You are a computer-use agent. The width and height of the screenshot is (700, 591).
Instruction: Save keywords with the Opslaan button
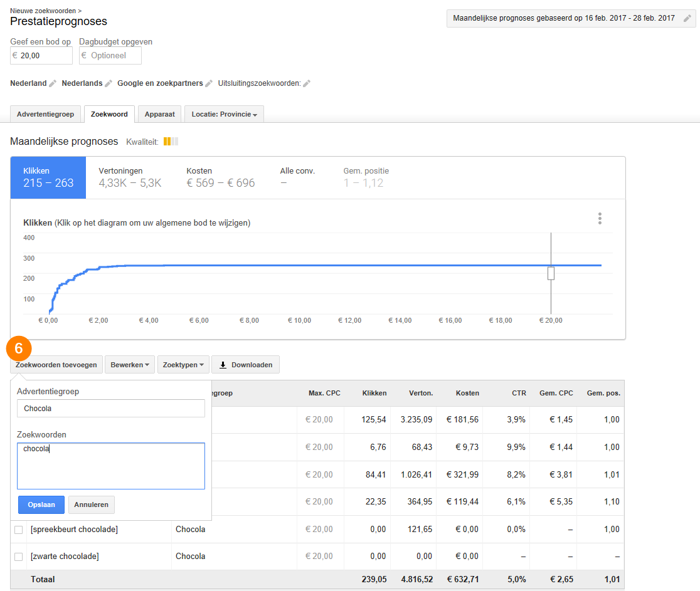click(41, 505)
